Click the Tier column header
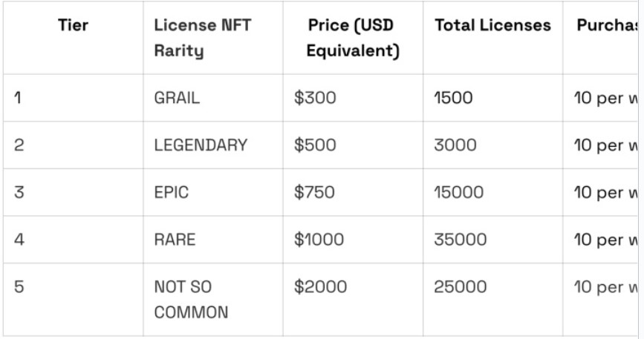This screenshot has height=339, width=644. tap(73, 25)
